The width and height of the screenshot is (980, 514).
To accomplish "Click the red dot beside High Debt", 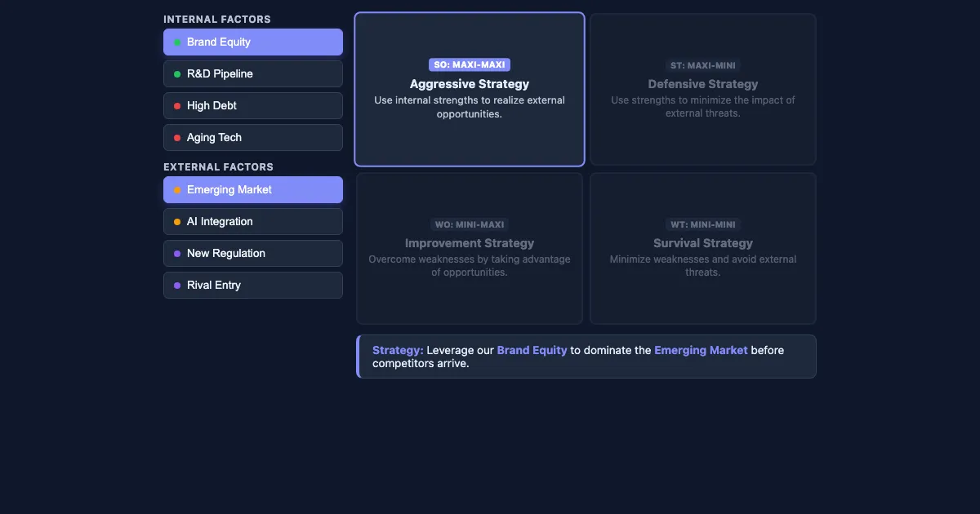I will (177, 106).
